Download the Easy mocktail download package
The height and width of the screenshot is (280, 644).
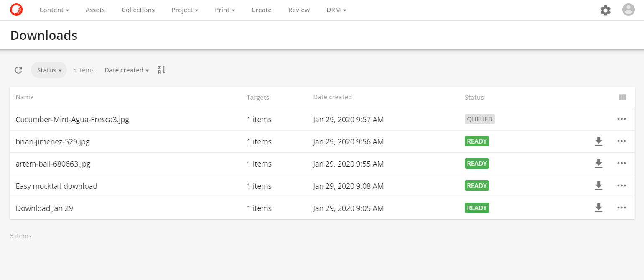point(598,186)
